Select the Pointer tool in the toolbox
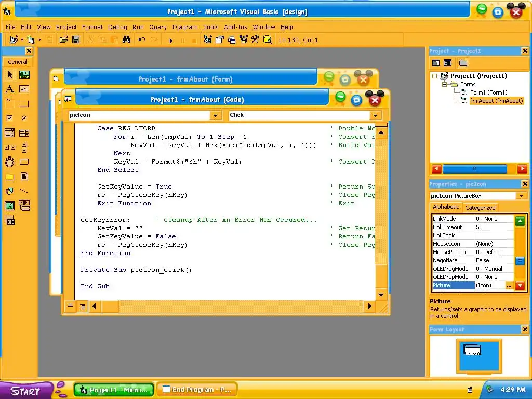This screenshot has height=399, width=532. [x=10, y=75]
